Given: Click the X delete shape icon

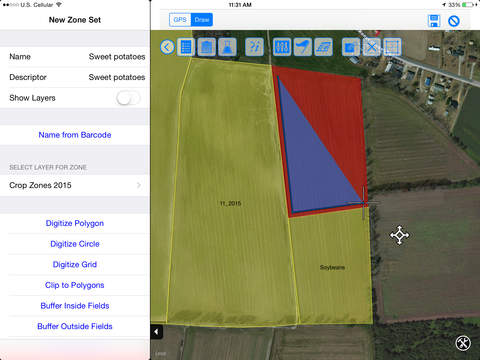Looking at the screenshot, I should click(371, 47).
